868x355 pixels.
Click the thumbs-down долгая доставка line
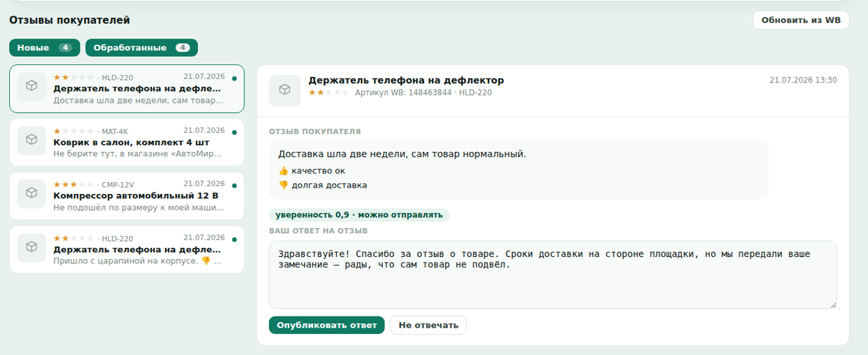(x=323, y=186)
